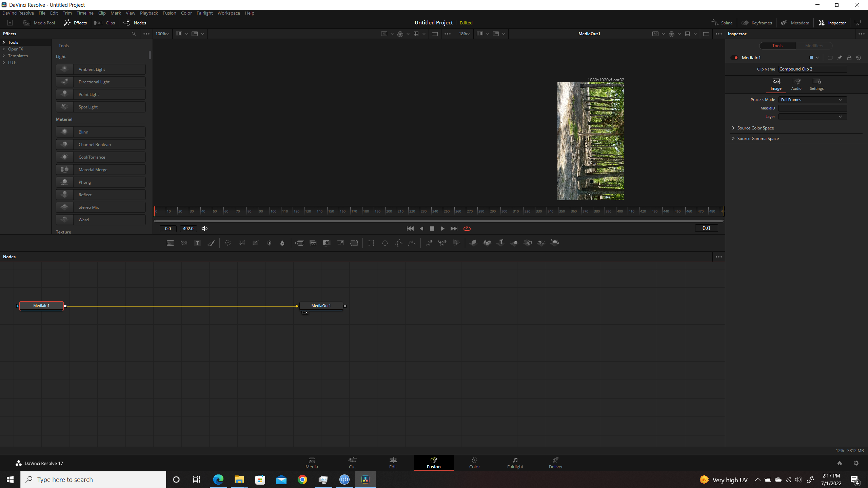Go to the Color page
Image resolution: width=868 pixels, height=488 pixels.
point(474,463)
